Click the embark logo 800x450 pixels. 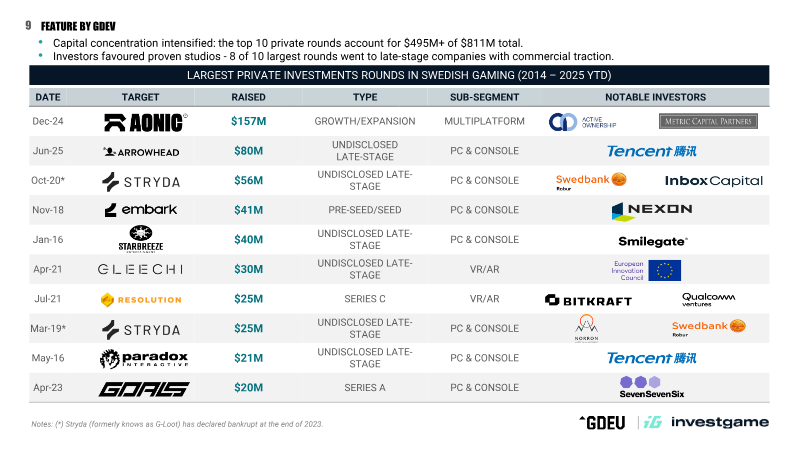[x=141, y=210]
